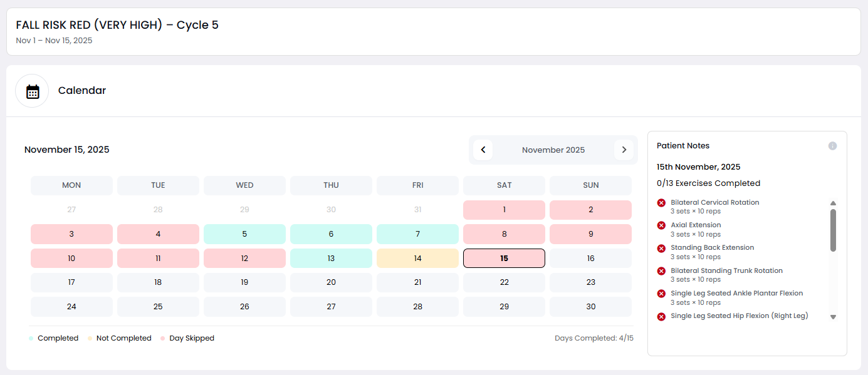Image resolution: width=868 pixels, height=375 pixels.
Task: Click red X icon beside Axial Extension
Action: (661, 225)
